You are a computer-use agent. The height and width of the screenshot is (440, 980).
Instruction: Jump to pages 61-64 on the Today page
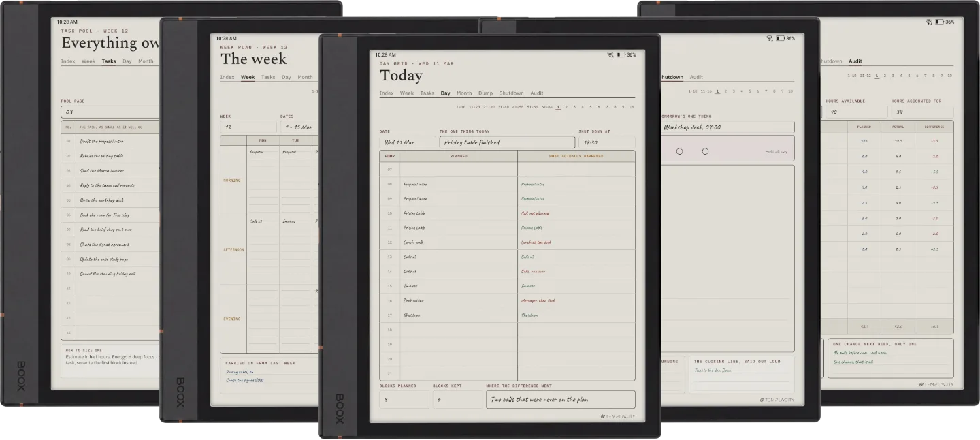tap(546, 107)
